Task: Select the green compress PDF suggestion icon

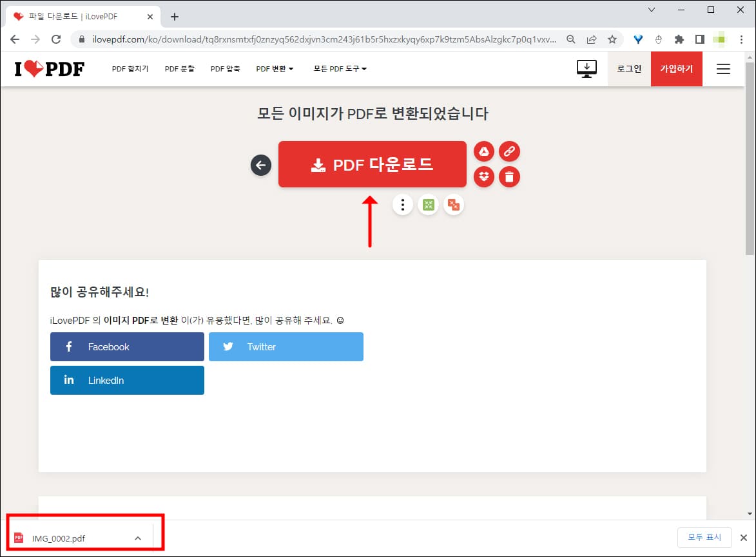Action: tap(428, 204)
